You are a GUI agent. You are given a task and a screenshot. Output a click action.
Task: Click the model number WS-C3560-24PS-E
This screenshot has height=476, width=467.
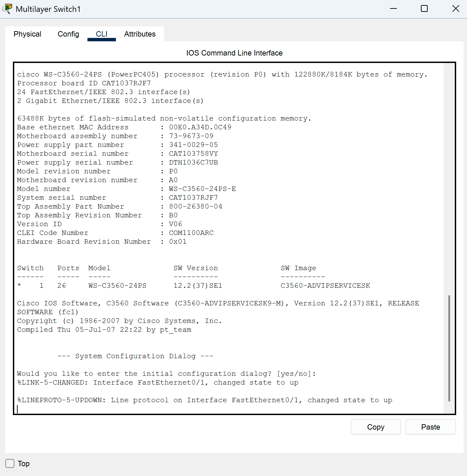(203, 189)
